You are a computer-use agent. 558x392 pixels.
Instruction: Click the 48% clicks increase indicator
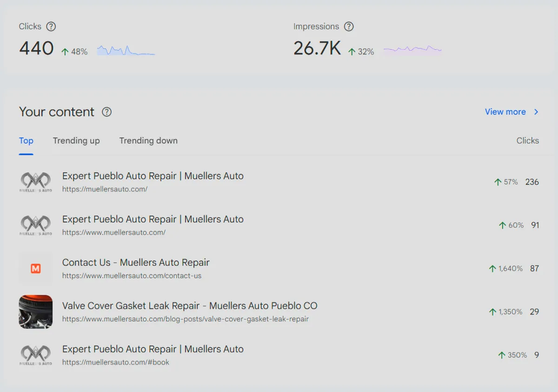click(74, 52)
